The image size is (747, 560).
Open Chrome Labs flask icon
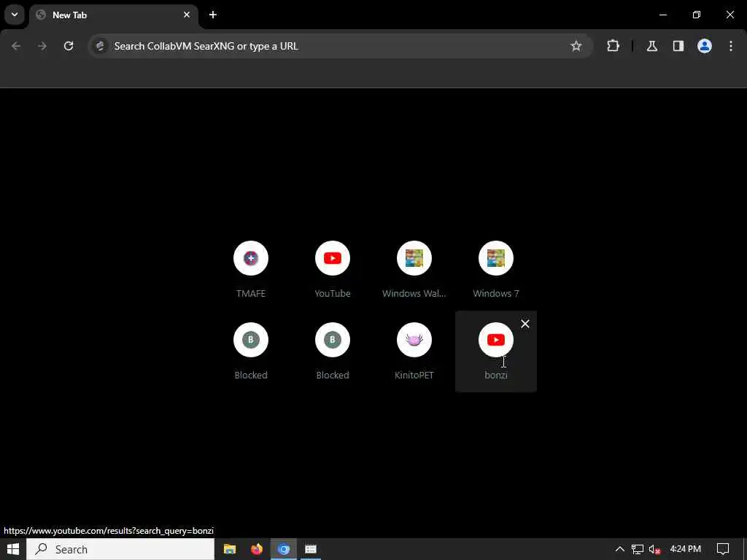[x=652, y=46]
